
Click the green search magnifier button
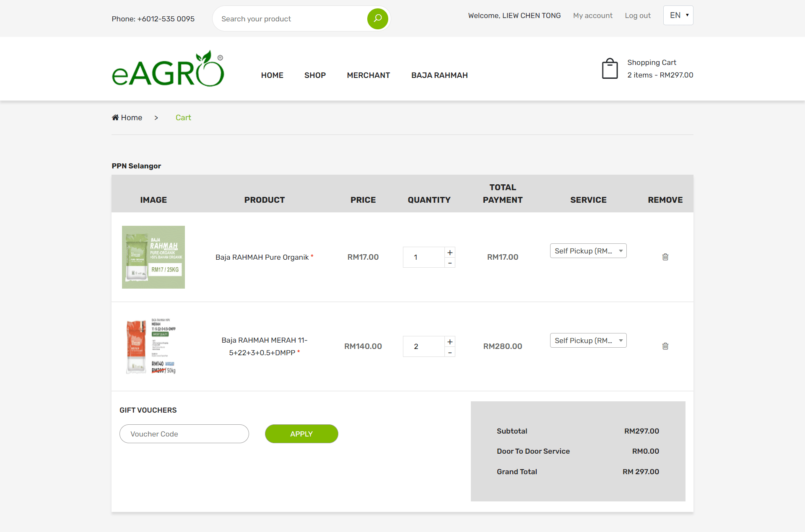377,19
